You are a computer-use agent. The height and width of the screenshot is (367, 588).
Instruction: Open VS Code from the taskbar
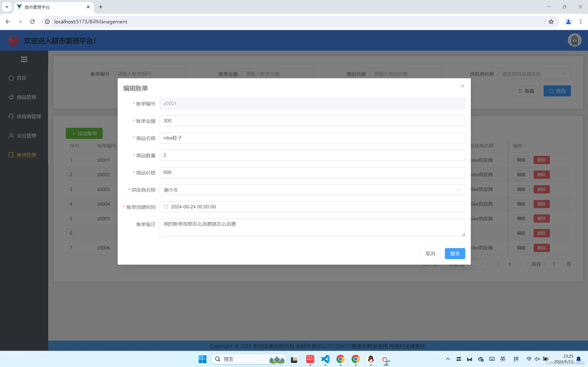[x=325, y=359]
